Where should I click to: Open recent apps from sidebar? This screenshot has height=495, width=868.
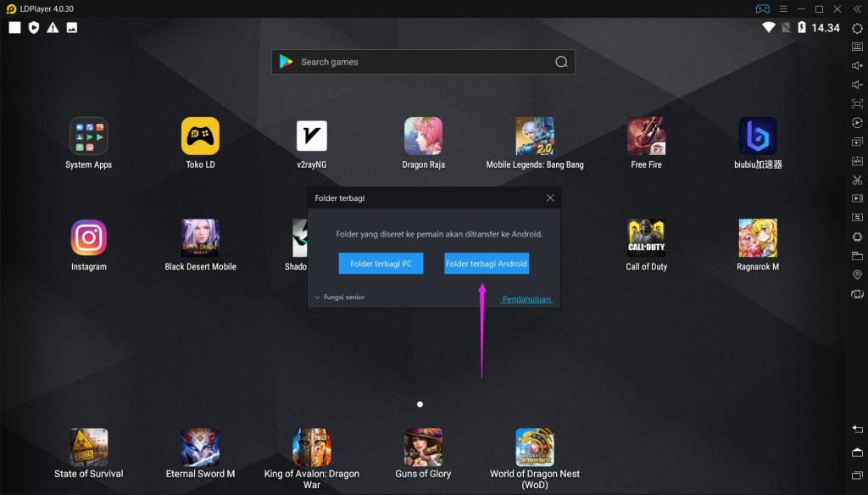[857, 475]
